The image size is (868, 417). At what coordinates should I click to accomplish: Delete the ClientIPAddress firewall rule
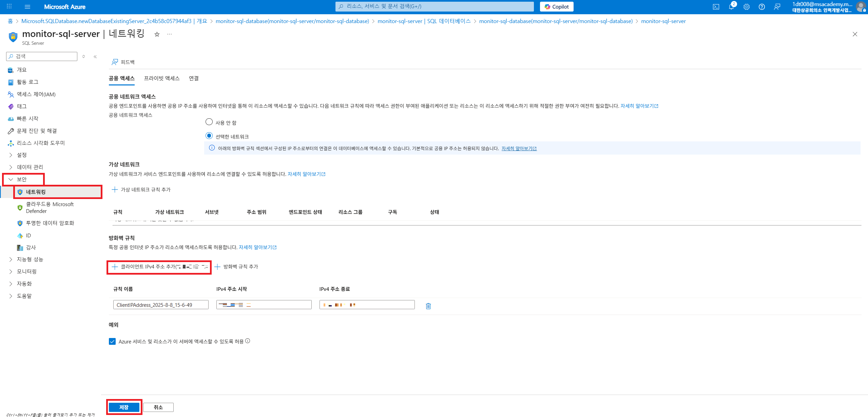428,306
